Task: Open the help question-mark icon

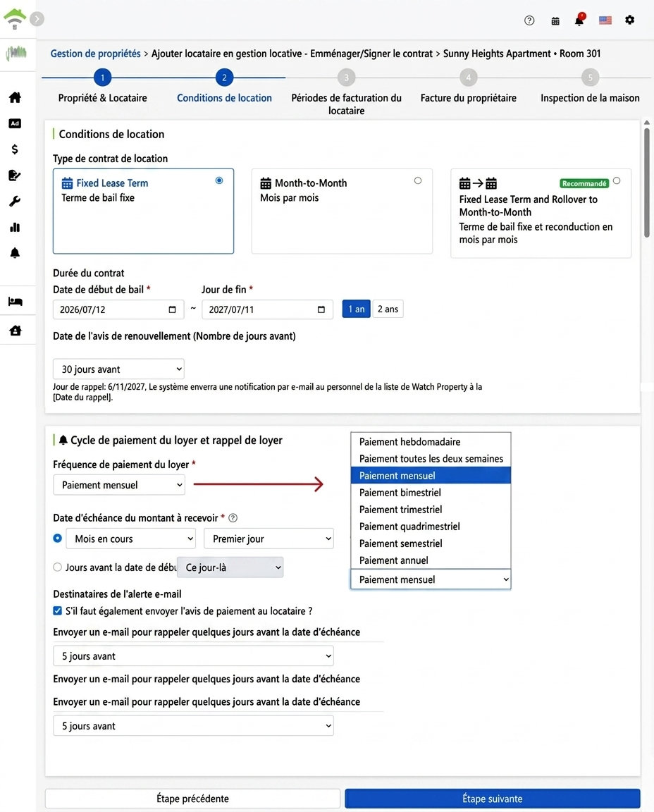Action: [x=529, y=20]
